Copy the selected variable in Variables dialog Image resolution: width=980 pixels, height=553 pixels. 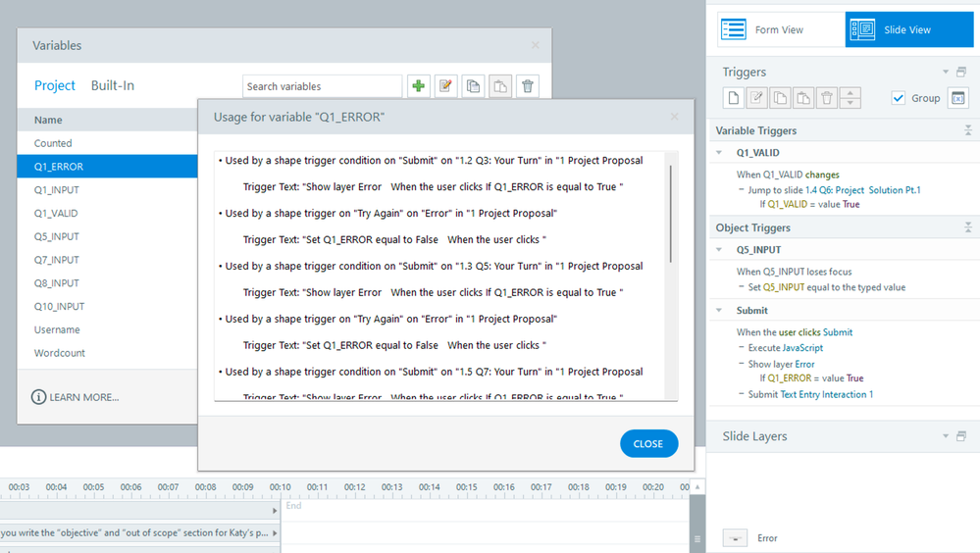473,86
